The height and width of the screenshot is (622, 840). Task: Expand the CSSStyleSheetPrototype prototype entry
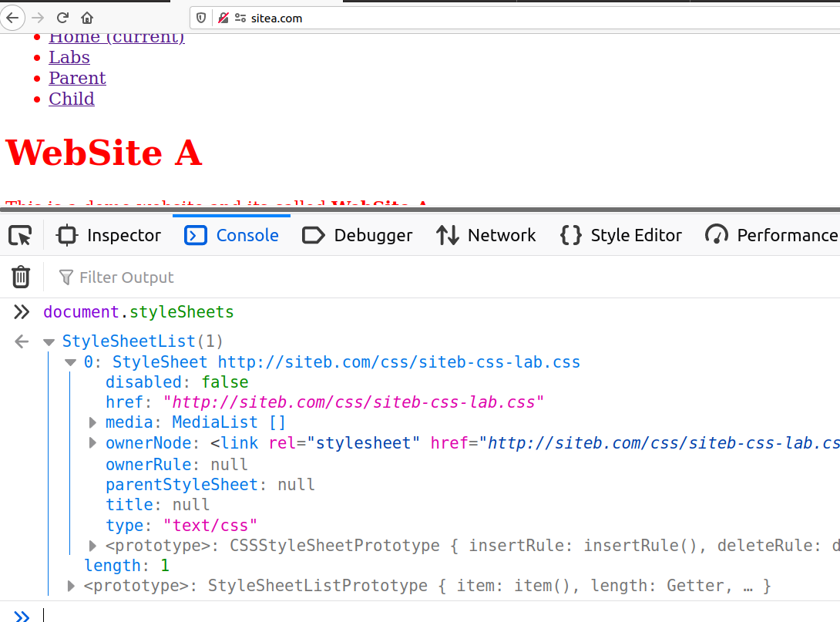point(92,546)
